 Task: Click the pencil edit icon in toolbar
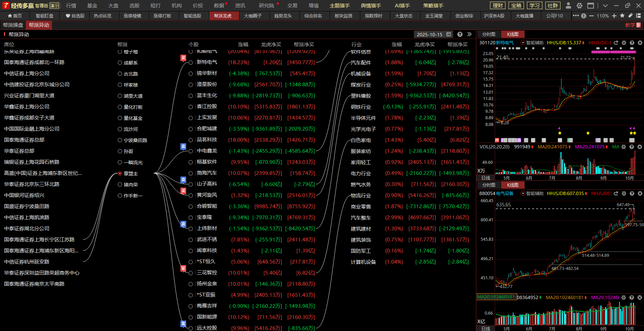[x=630, y=16]
